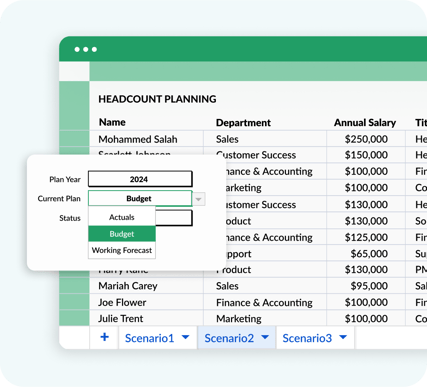Image resolution: width=427 pixels, height=387 pixels.
Task: Click the Department column header
Action: click(243, 123)
